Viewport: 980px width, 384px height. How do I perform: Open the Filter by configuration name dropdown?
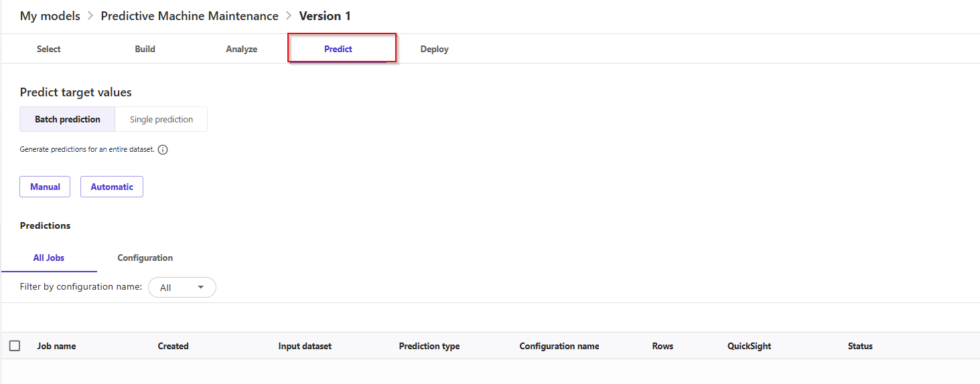coord(182,287)
